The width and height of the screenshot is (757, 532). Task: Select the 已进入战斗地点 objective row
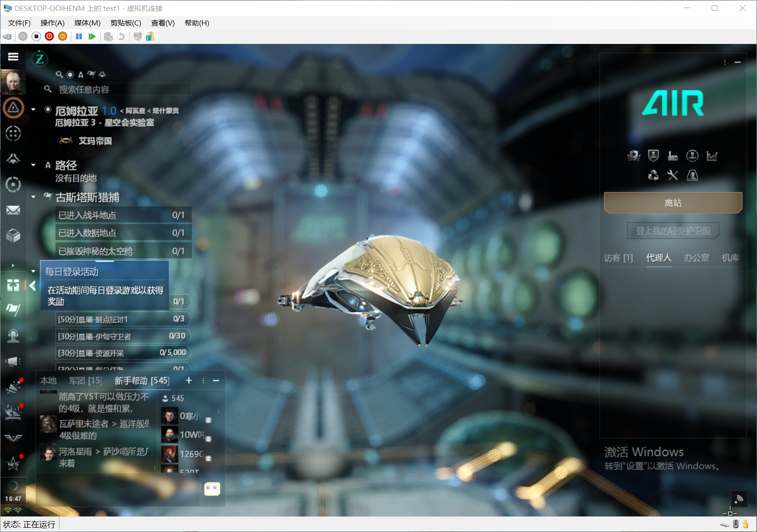point(123,215)
